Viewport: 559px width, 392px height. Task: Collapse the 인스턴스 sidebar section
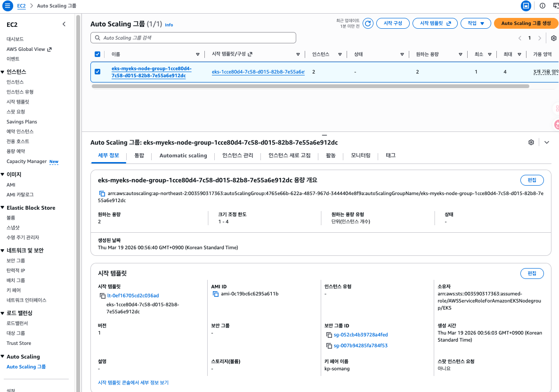tap(2, 72)
